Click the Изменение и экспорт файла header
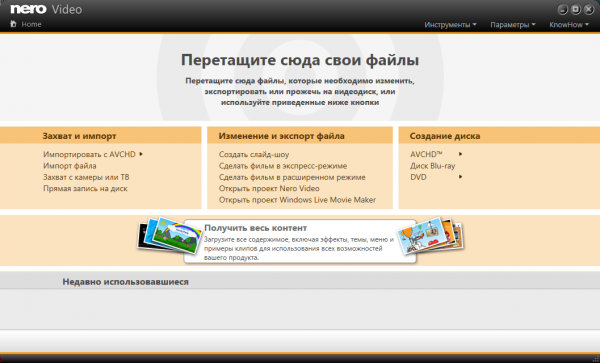This screenshot has width=600, height=363. 282,136
